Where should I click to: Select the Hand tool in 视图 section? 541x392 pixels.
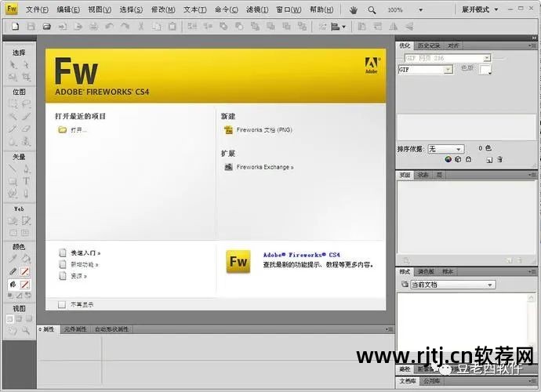[x=13, y=331]
